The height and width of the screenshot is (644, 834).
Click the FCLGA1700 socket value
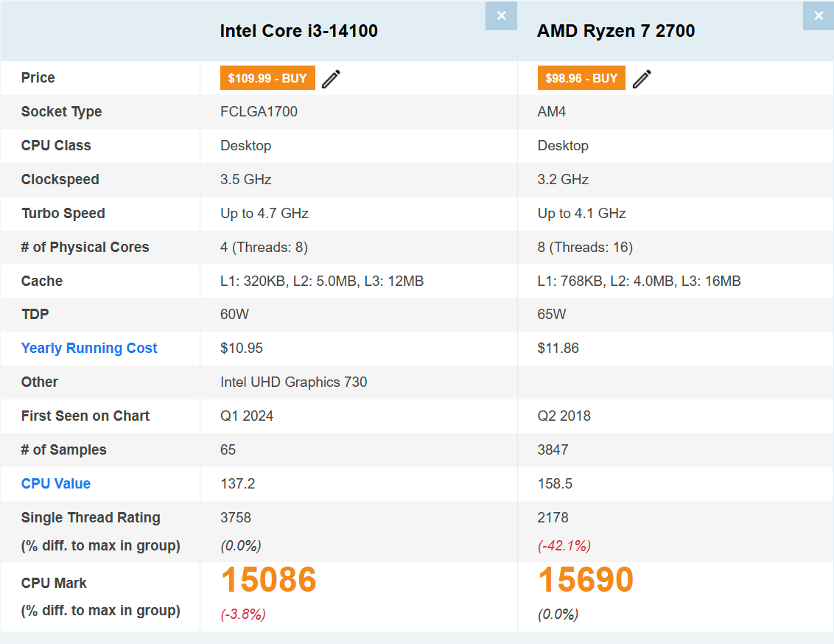pyautogui.click(x=259, y=112)
